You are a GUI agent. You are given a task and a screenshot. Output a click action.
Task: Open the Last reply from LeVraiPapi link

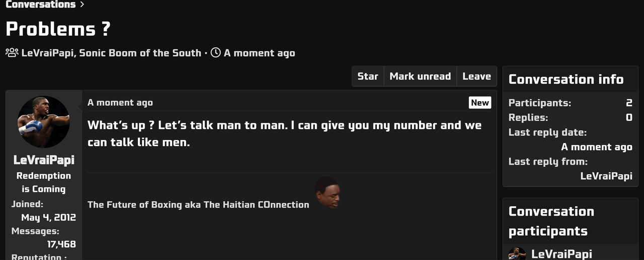(x=606, y=176)
